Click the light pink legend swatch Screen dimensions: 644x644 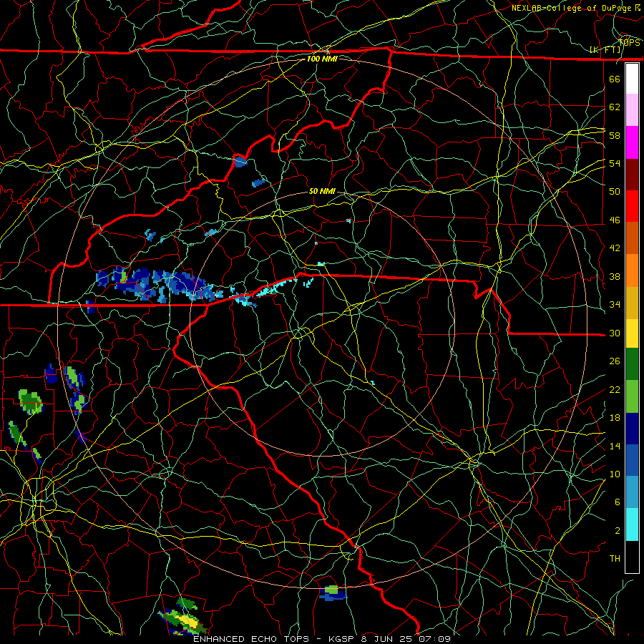click(632, 110)
